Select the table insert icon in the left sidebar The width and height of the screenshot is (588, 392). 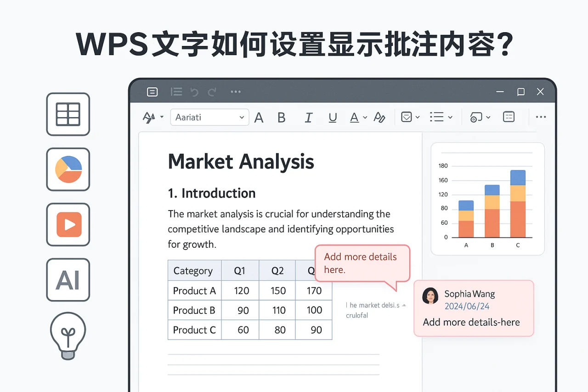pos(68,114)
